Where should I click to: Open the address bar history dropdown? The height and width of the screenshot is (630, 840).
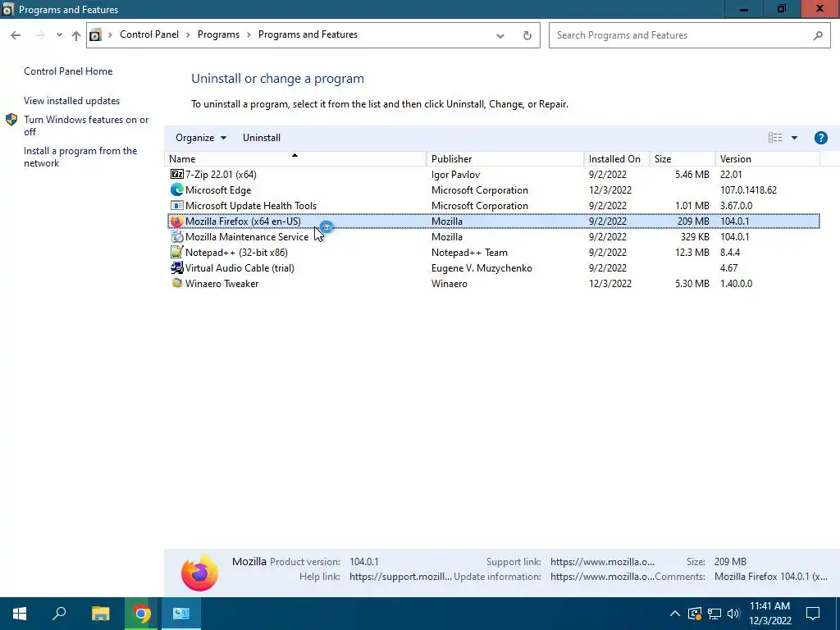coord(500,35)
